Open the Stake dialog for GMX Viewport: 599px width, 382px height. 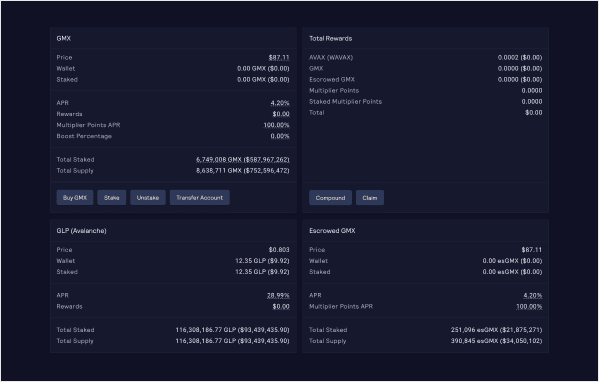(112, 197)
